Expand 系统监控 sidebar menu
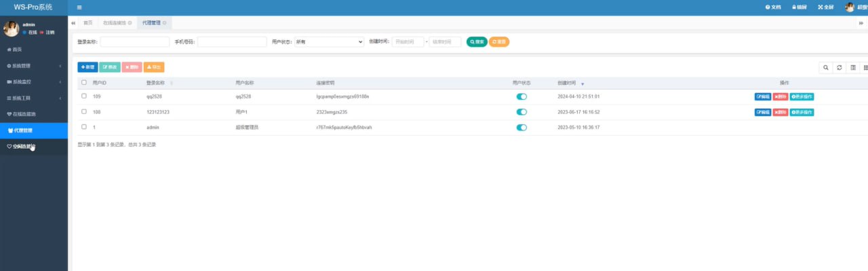This screenshot has height=271, width=868. pos(34,82)
